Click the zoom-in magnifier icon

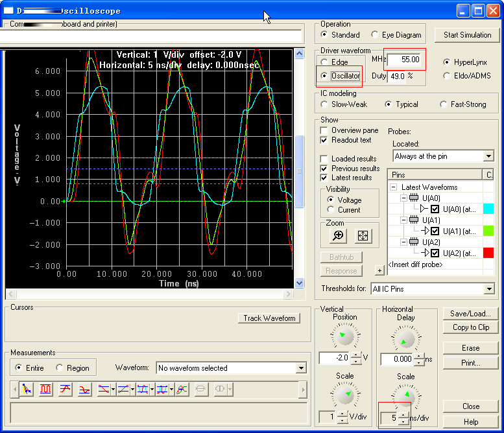(x=337, y=236)
